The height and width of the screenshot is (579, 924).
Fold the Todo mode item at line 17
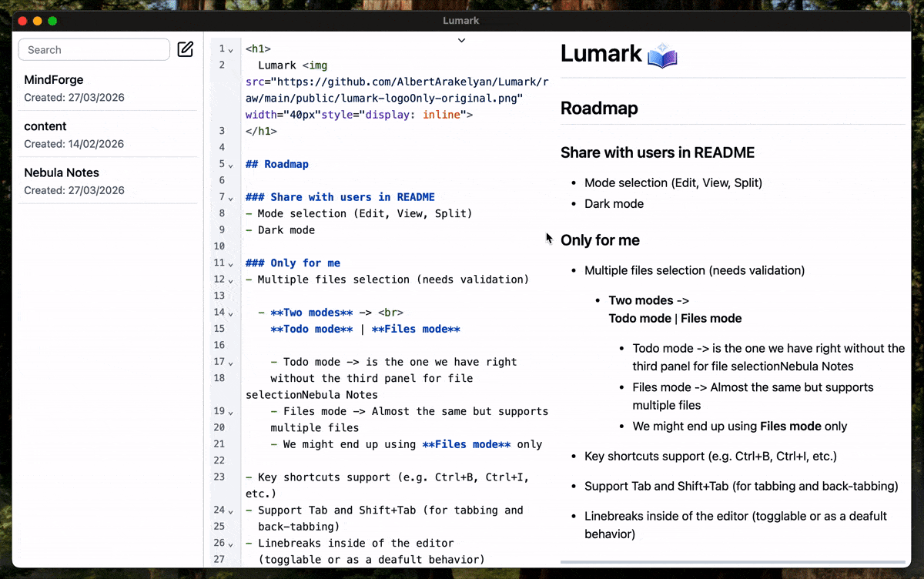click(230, 363)
